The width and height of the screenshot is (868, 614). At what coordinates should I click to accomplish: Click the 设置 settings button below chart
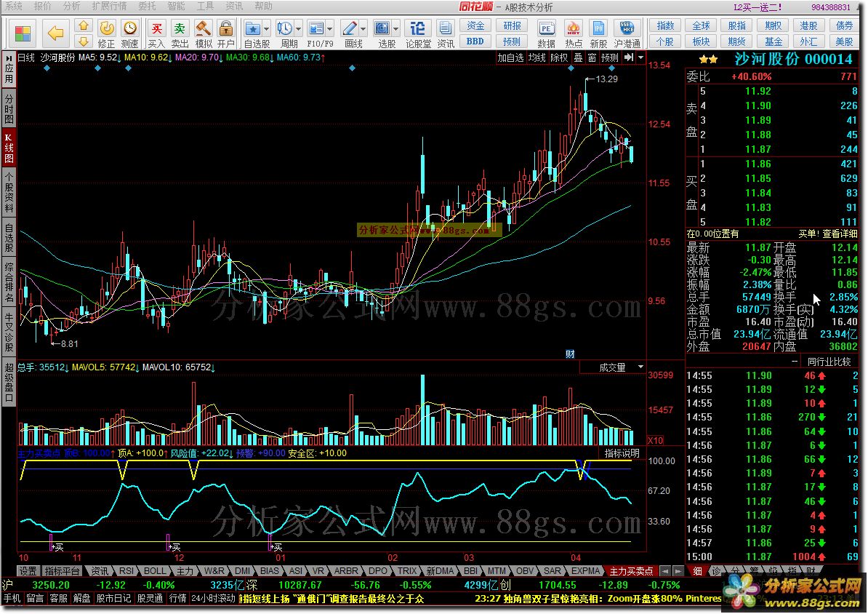(28, 571)
